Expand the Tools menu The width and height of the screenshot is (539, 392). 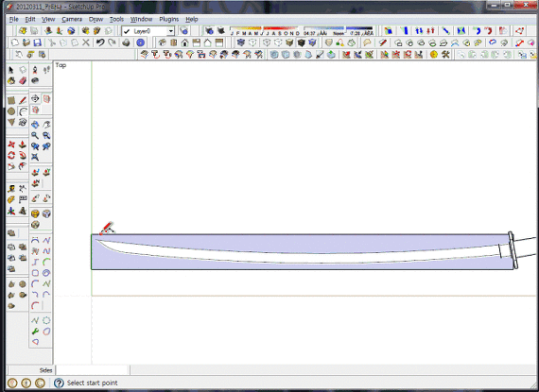(x=116, y=19)
